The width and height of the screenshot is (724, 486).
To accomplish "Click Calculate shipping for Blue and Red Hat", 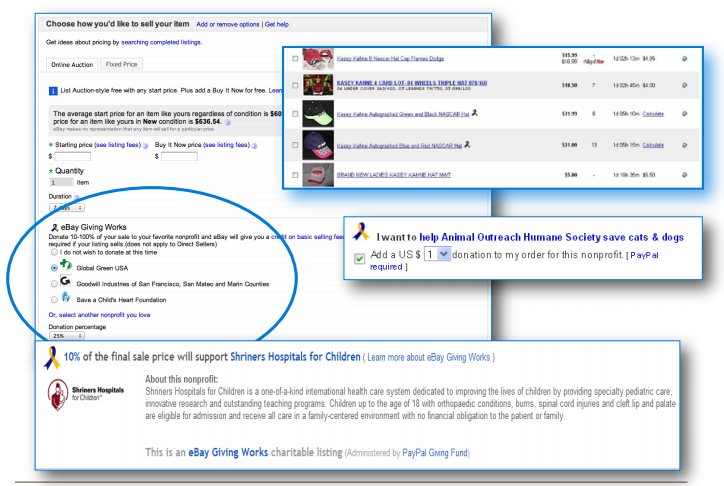I will [653, 145].
